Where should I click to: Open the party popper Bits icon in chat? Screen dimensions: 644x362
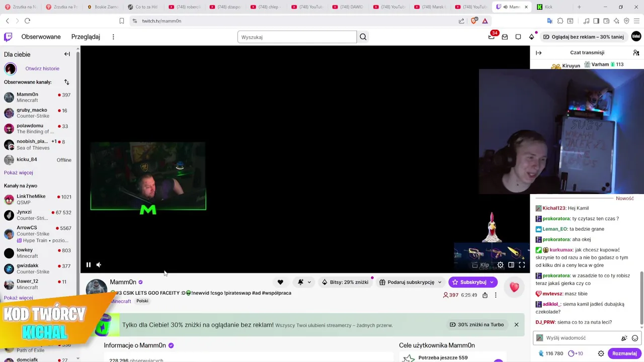coord(624,338)
